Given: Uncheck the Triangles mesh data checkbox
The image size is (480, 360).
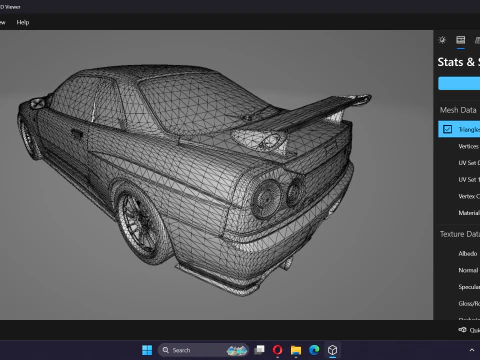Looking at the screenshot, I should [447, 129].
